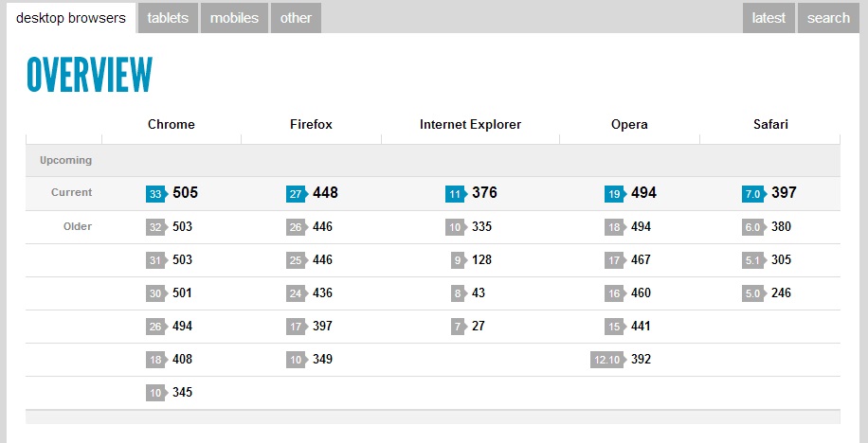The height and width of the screenshot is (443, 868).
Task: Click the Internet Explorer 7 version badge
Action: tap(460, 327)
